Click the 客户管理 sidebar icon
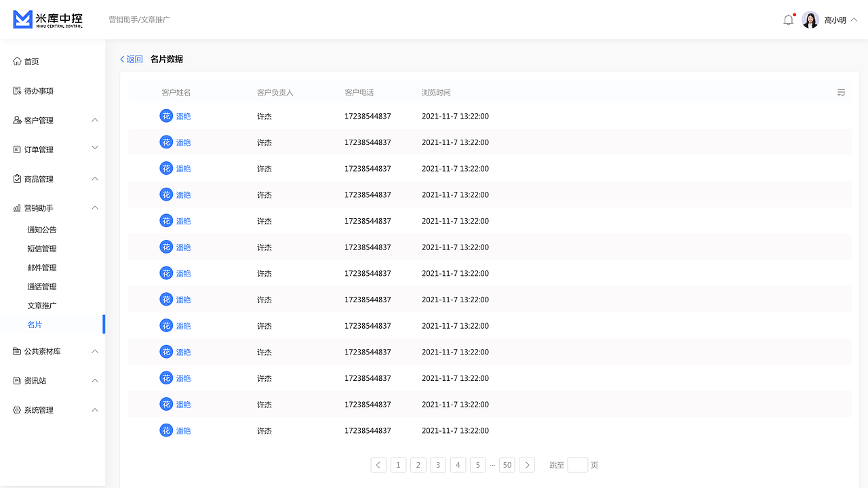The width and height of the screenshot is (868, 488). (x=17, y=121)
